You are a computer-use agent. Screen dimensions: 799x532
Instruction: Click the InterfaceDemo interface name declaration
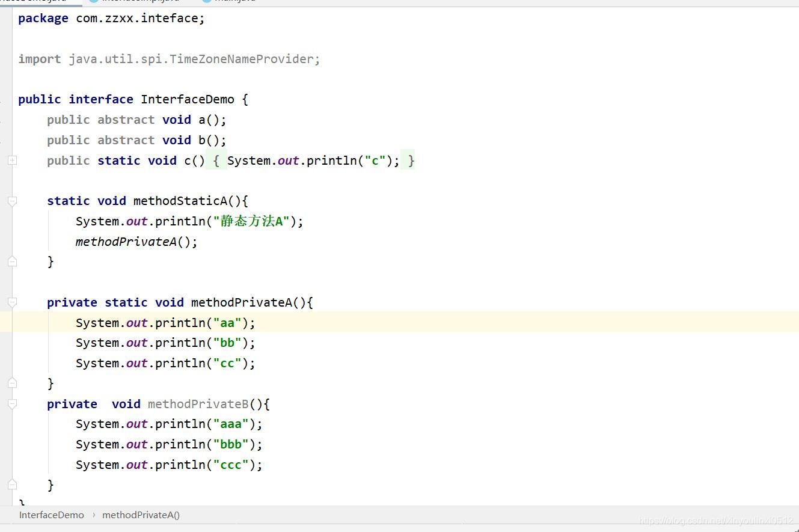click(188, 99)
